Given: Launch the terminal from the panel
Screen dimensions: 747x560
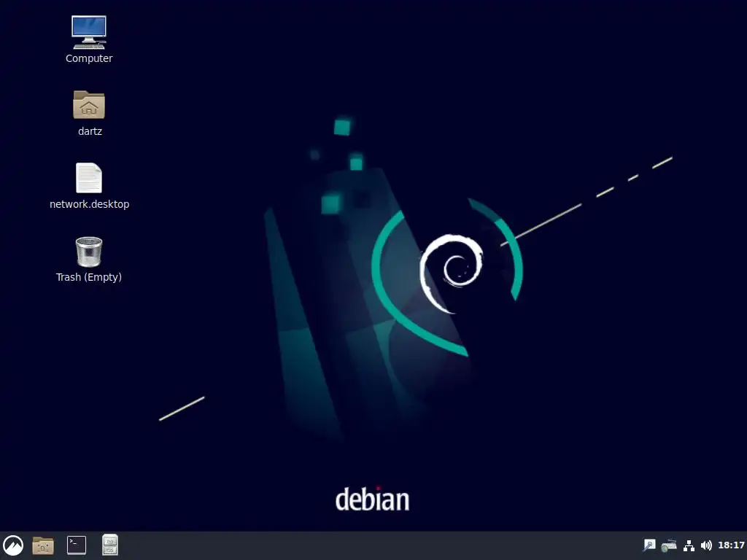Looking at the screenshot, I should 76,545.
